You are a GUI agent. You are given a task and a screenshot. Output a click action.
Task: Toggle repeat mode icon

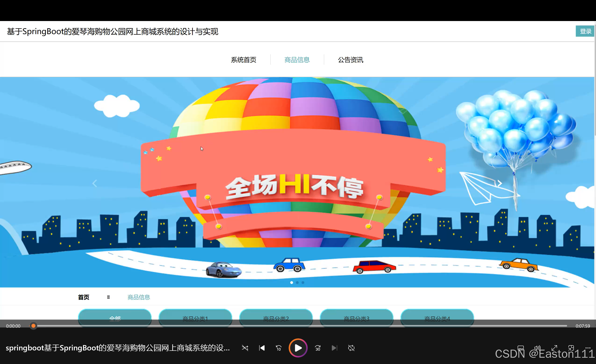351,348
